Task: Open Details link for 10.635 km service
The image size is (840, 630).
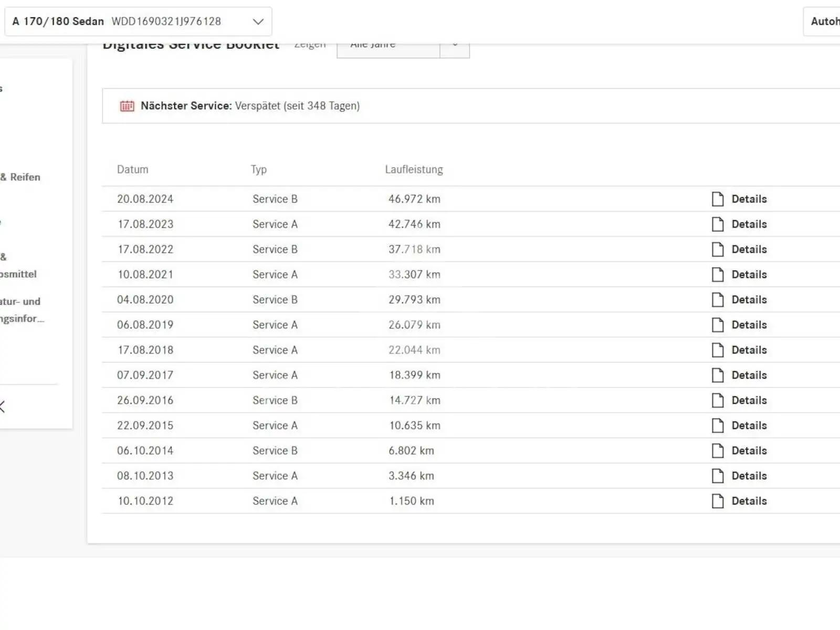Action: (x=749, y=426)
